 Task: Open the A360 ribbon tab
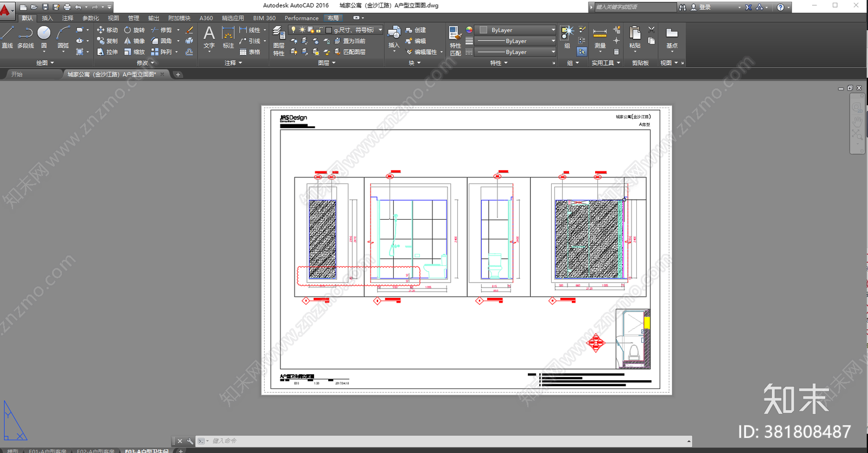[x=206, y=18]
